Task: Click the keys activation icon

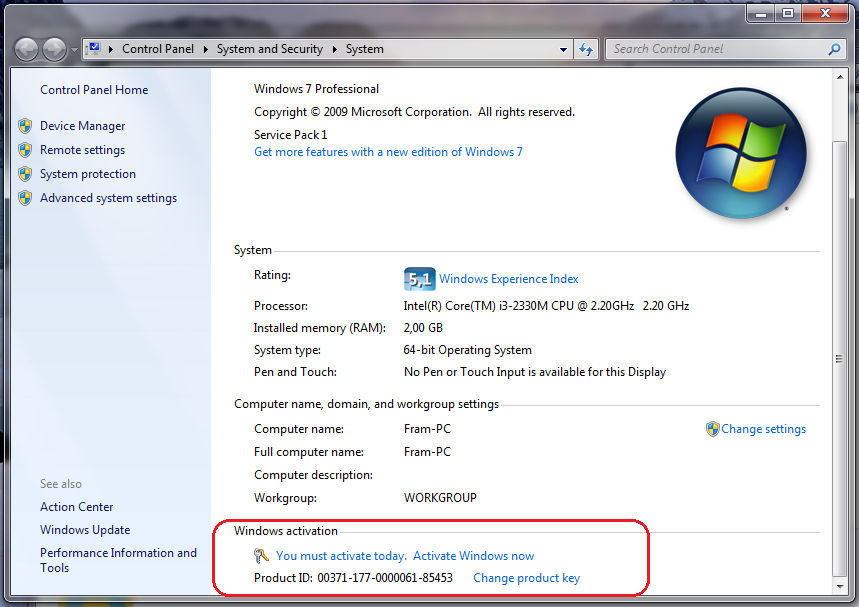Action: click(x=261, y=556)
